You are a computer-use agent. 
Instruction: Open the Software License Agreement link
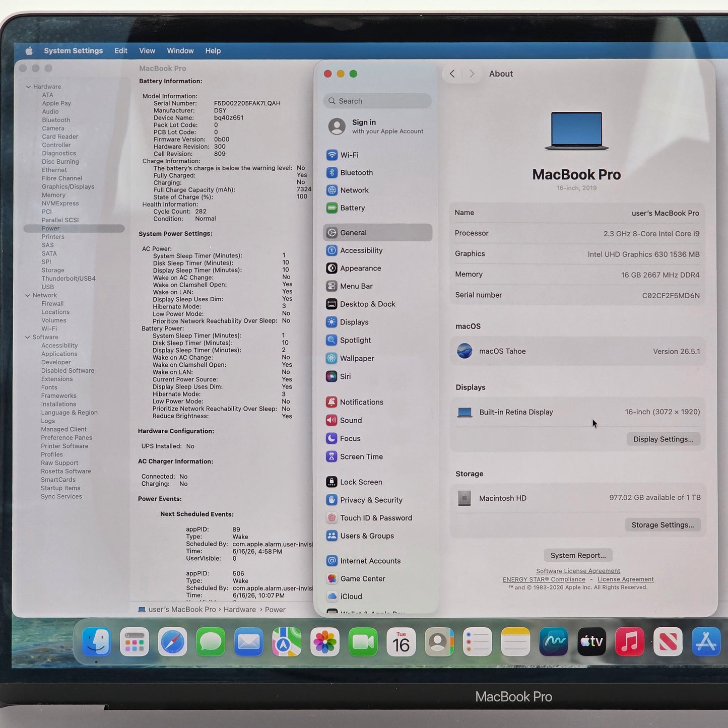coord(578,571)
